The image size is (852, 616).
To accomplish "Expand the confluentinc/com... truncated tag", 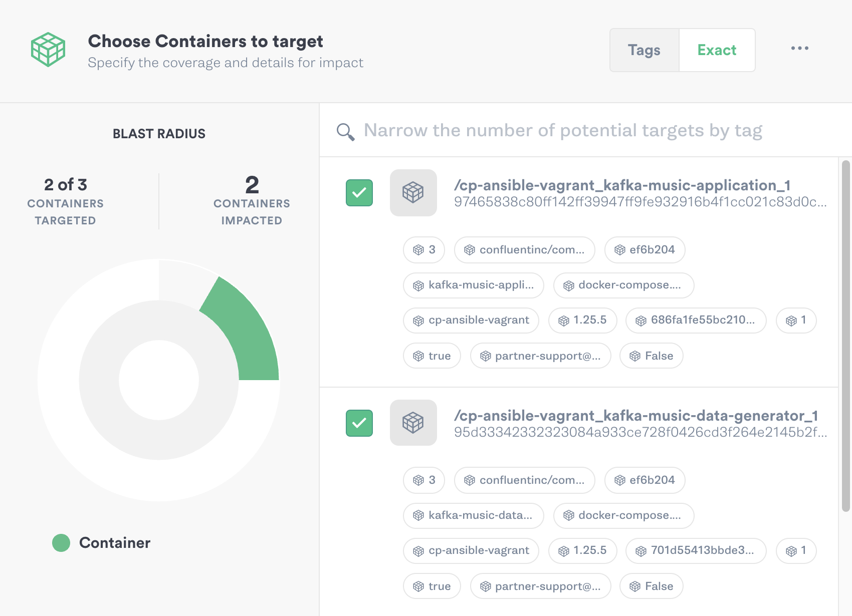I will [x=524, y=250].
